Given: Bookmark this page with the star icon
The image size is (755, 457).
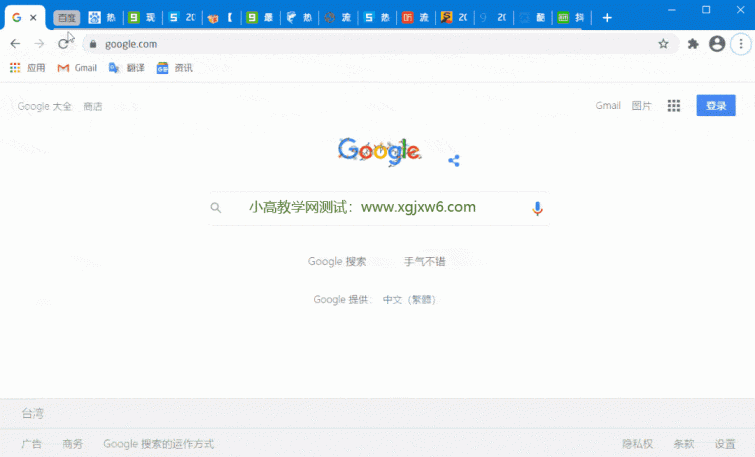Looking at the screenshot, I should (x=663, y=44).
